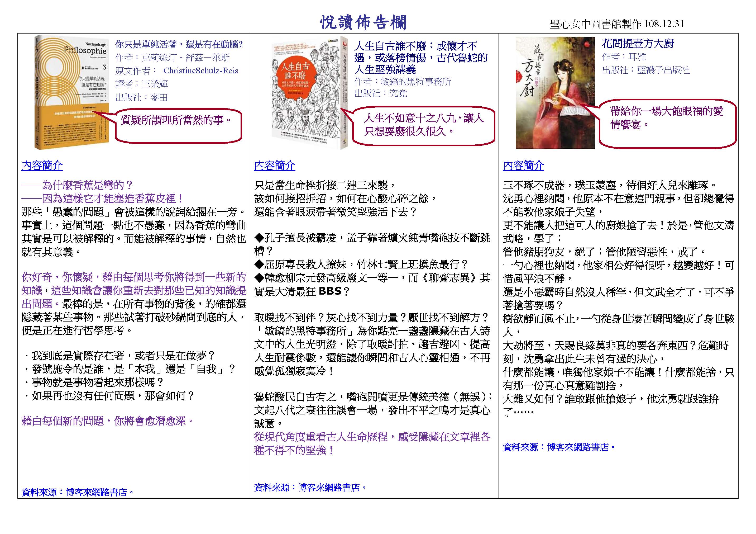Click original author ChristineSchulz-Reis

pyautogui.click(x=177, y=70)
